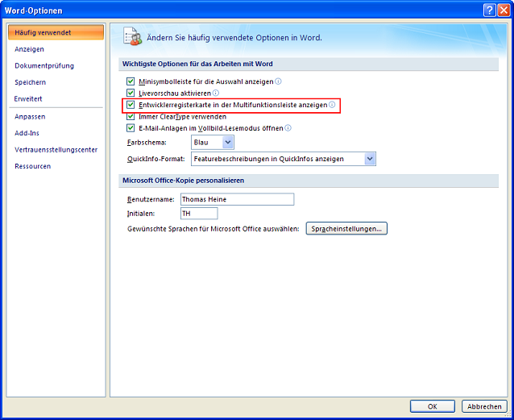The height and width of the screenshot is (420, 514).
Task: Click the Benutzername field with Thomas Heine
Action: click(238, 199)
